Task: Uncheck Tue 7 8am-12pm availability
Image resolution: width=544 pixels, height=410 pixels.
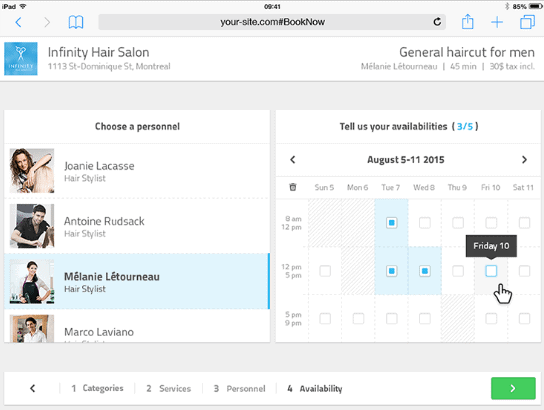Action: [x=391, y=223]
